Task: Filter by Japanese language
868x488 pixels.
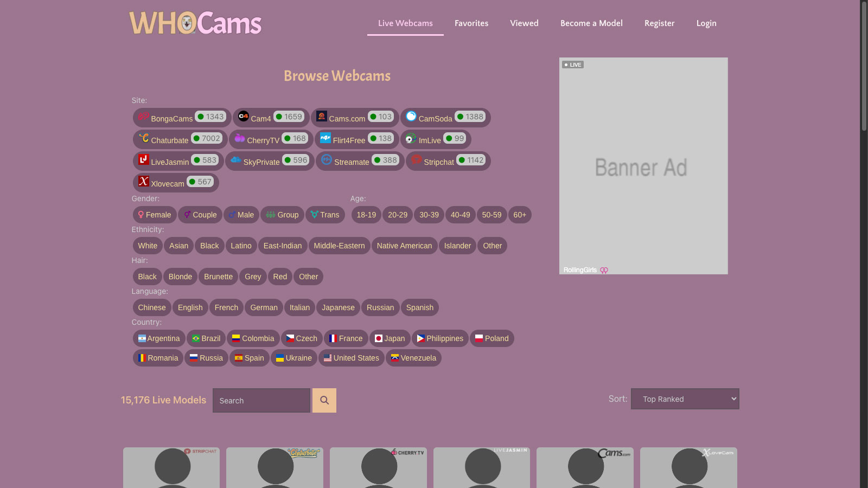Action: tap(338, 307)
